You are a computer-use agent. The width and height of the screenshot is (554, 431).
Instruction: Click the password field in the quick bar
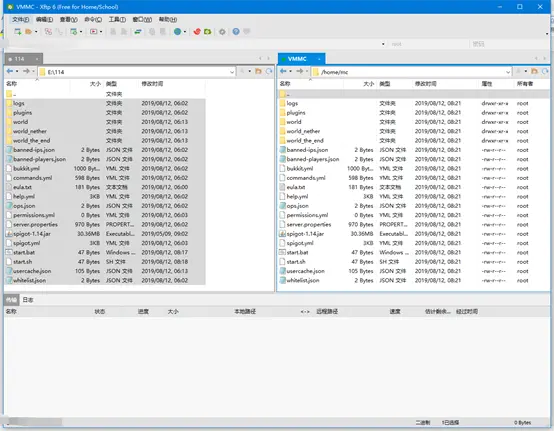(x=509, y=44)
